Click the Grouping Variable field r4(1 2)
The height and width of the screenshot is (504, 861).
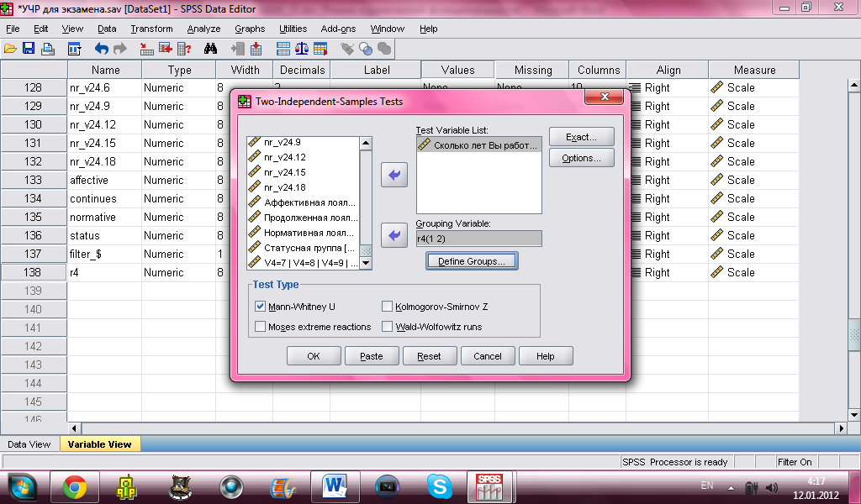click(478, 239)
